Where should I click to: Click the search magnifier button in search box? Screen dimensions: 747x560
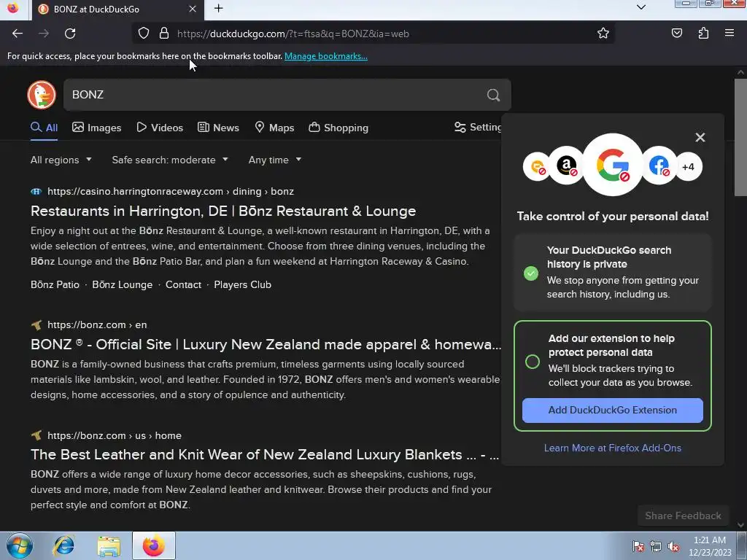point(494,95)
